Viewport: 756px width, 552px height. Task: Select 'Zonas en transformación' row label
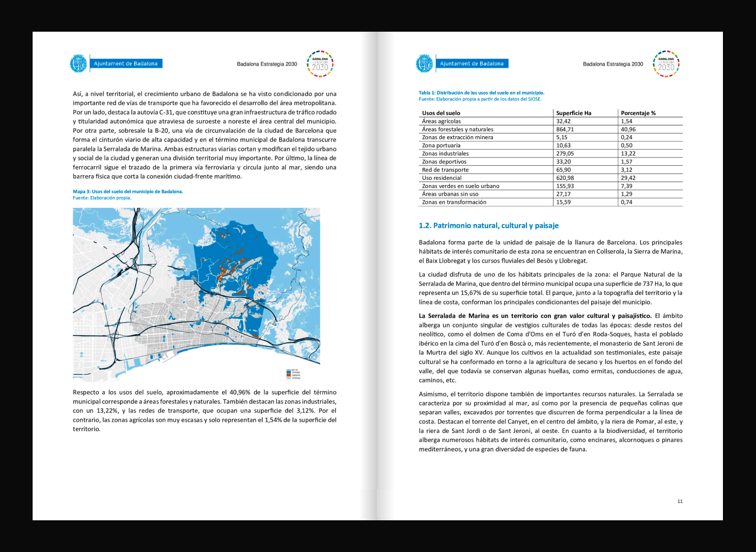tap(454, 202)
